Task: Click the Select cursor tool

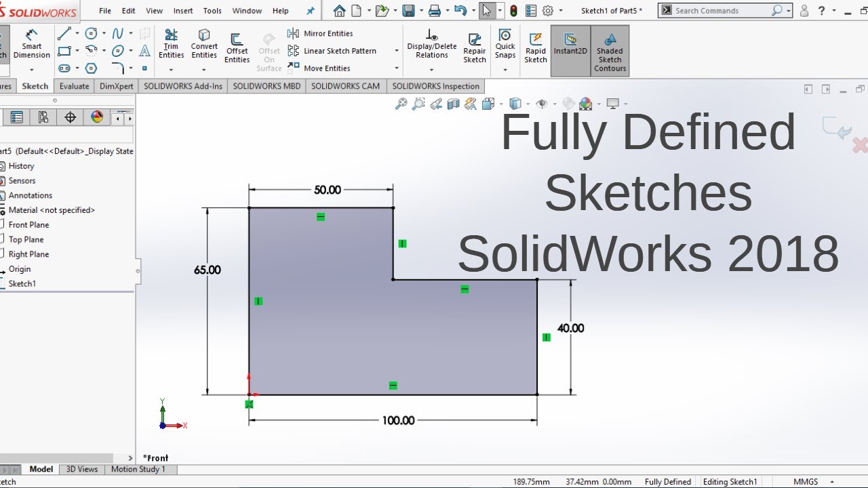Action: (x=486, y=10)
